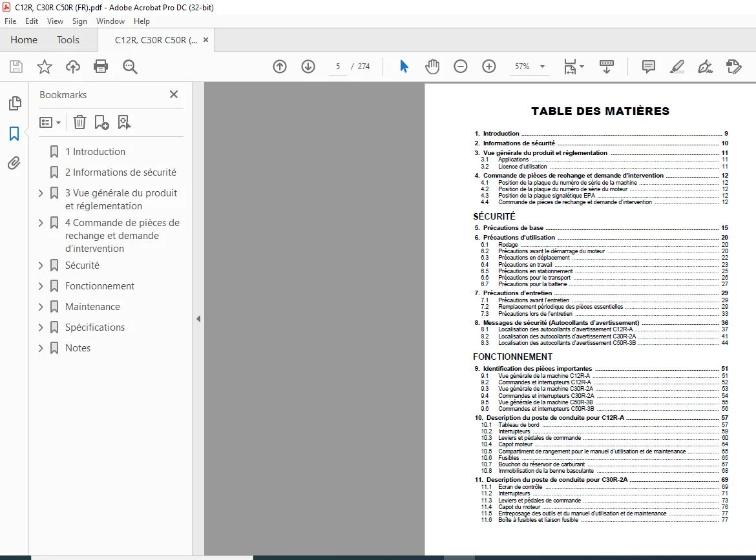Click the page number input field
Image resolution: width=756 pixels, height=560 pixels.
[338, 67]
